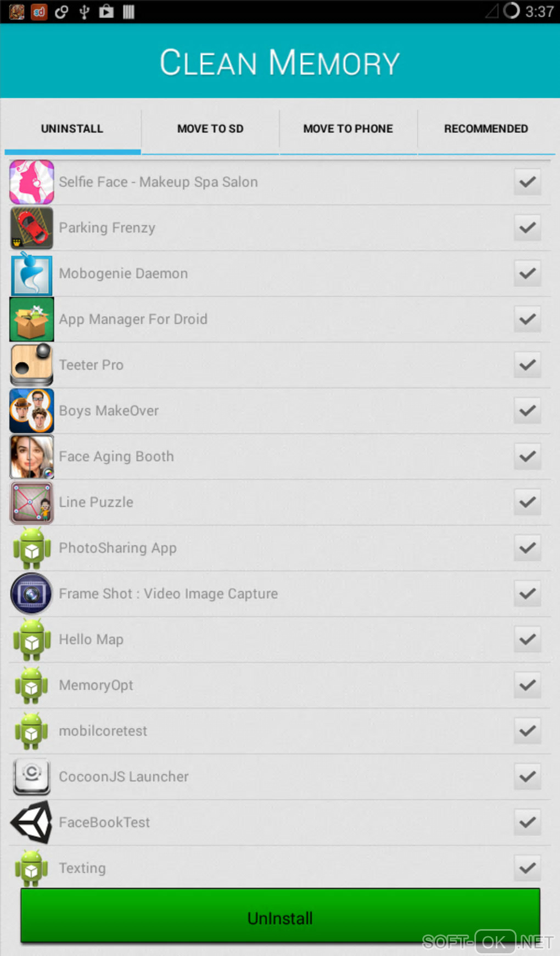The width and height of the screenshot is (560, 956).
Task: Select the mobilcoretest list entry
Action: (280, 731)
